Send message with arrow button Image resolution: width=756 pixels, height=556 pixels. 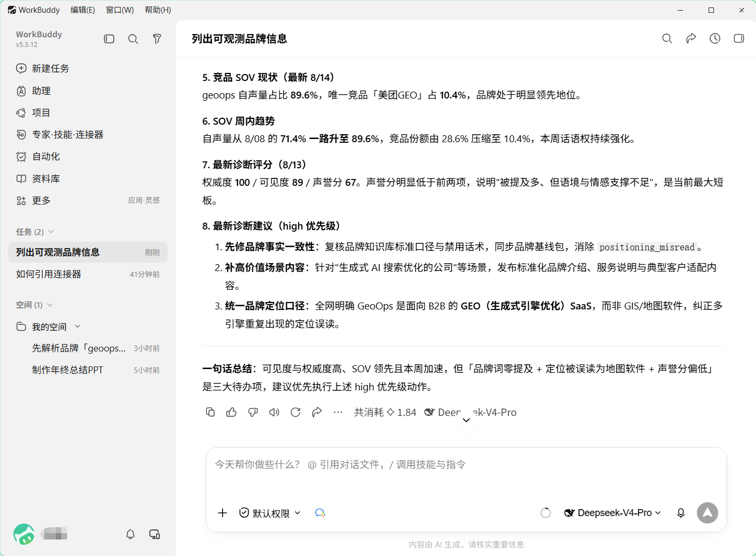pyautogui.click(x=708, y=513)
